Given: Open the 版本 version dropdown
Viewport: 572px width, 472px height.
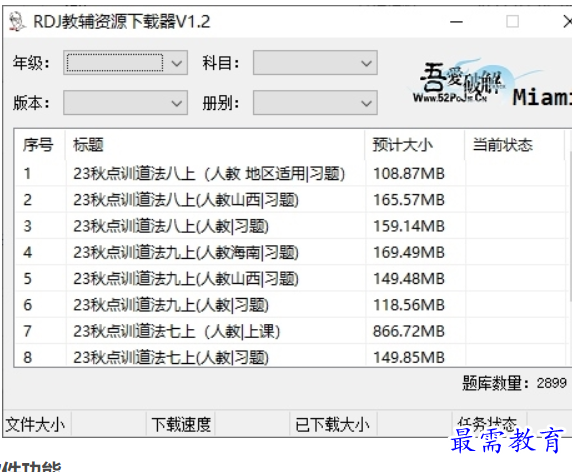Looking at the screenshot, I should 125,103.
